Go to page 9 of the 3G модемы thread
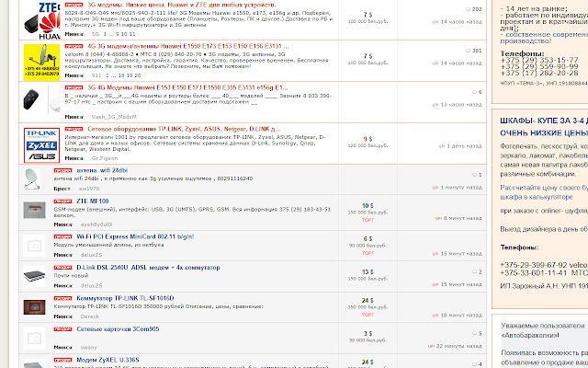The image size is (588, 368). pyautogui.click(x=118, y=34)
